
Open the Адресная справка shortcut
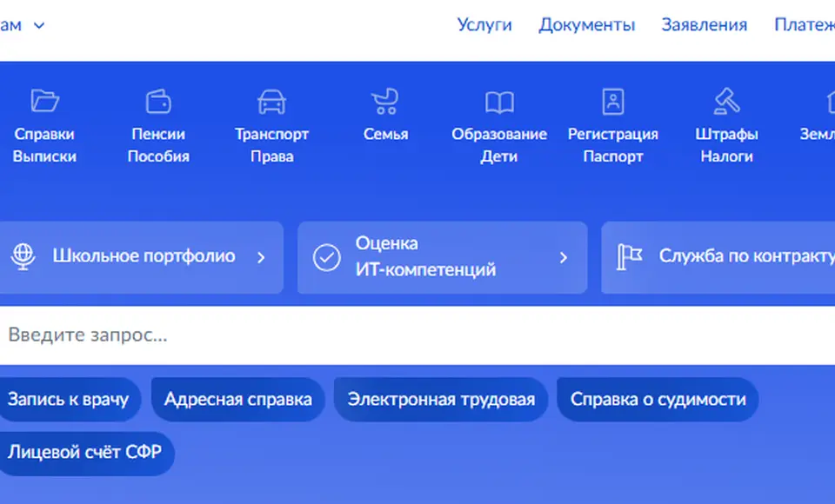237,399
